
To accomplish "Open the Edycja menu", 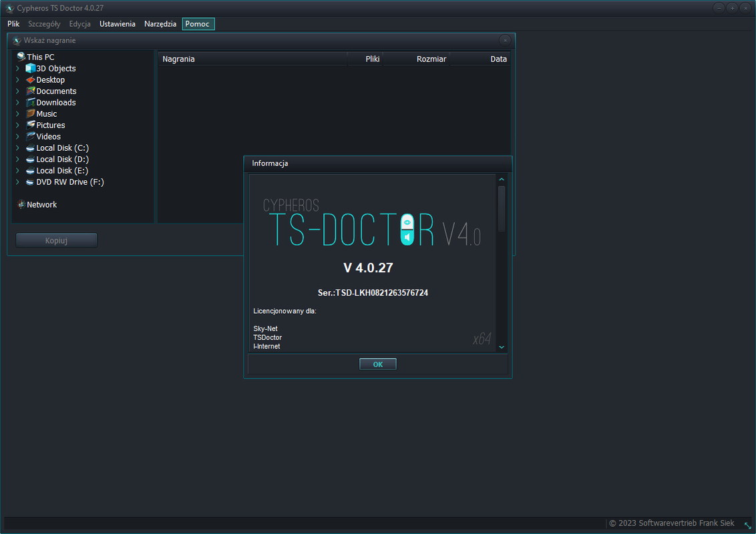I will (79, 24).
